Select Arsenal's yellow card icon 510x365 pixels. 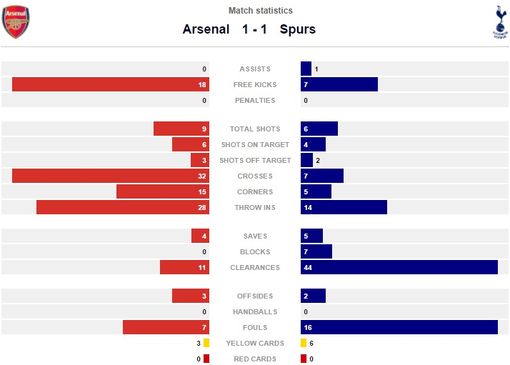coord(206,343)
